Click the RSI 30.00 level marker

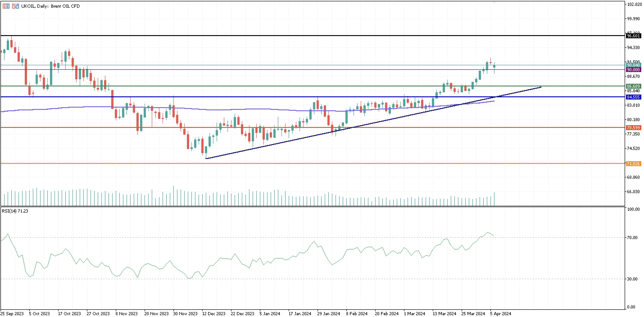click(x=632, y=279)
